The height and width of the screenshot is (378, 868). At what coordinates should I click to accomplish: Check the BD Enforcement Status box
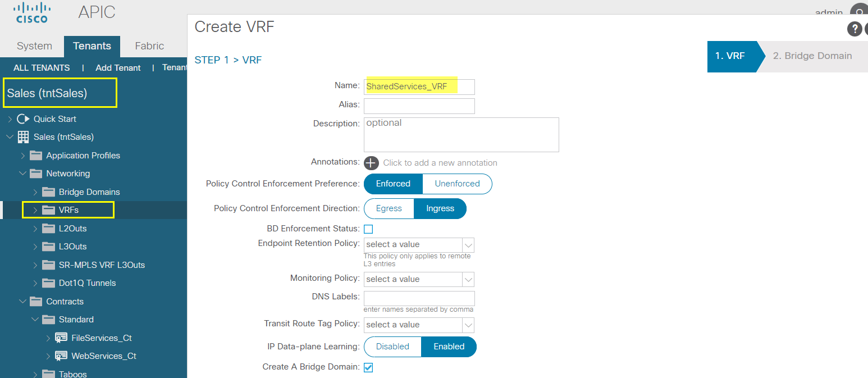tap(368, 229)
